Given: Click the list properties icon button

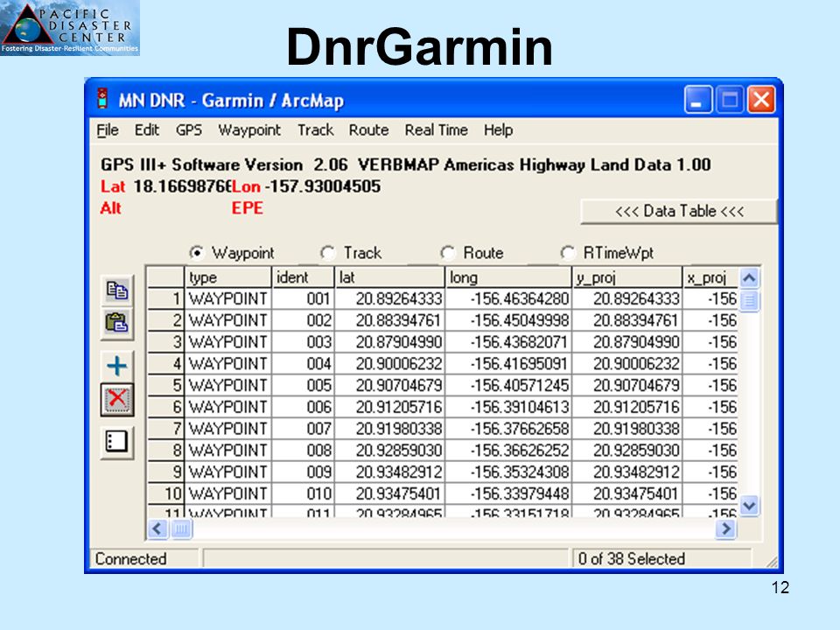Looking at the screenshot, I should point(116,443).
